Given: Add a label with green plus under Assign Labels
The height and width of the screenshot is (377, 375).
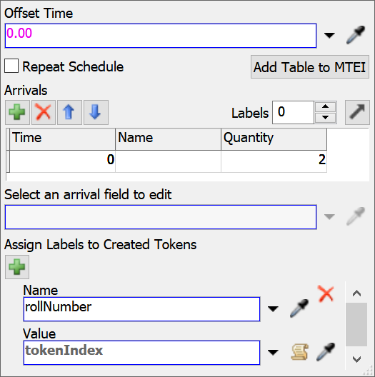Looking at the screenshot, I should 17,267.
